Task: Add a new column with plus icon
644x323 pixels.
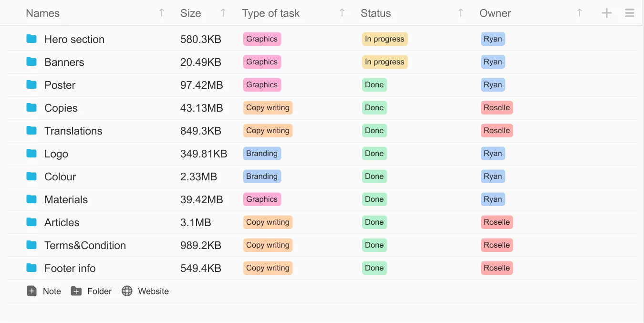Action: click(x=606, y=13)
